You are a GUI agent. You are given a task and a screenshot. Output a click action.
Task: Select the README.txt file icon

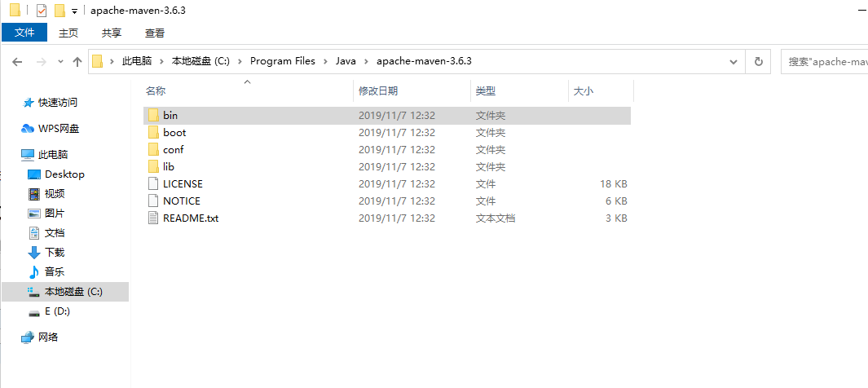pos(153,218)
